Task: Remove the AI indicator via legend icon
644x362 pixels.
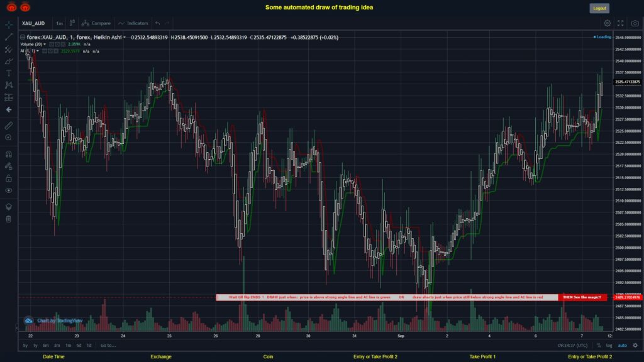Action: [x=56, y=52]
